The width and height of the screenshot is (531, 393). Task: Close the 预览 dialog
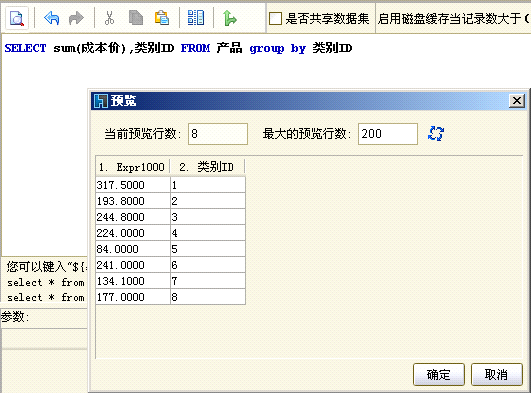517,101
